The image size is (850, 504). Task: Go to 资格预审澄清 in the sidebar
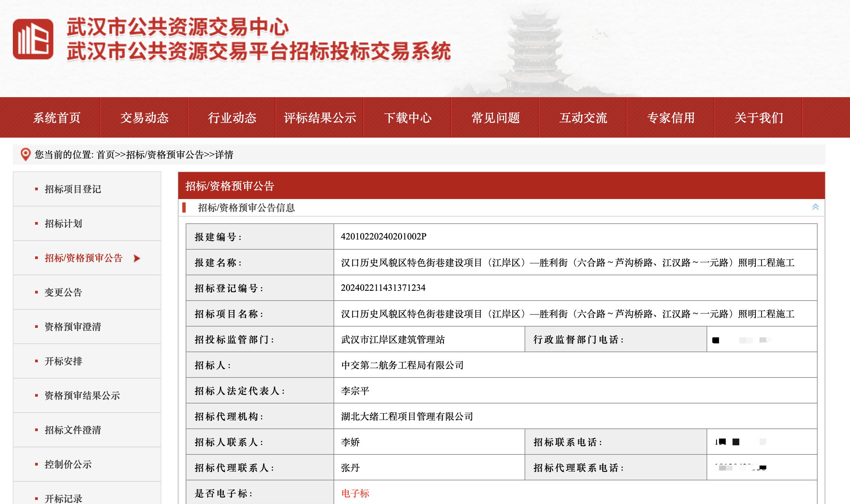[x=73, y=327]
